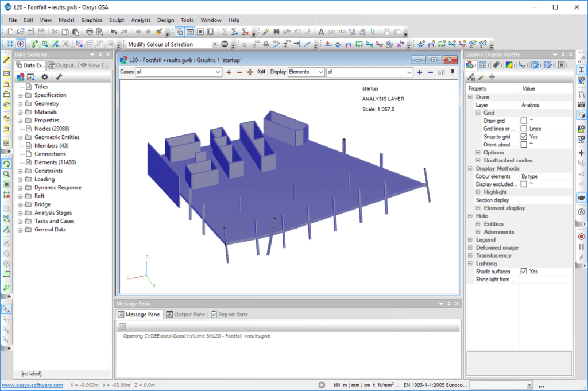Click the 'By type' Colour elements value
This screenshot has height=391, width=588.
[x=529, y=176]
